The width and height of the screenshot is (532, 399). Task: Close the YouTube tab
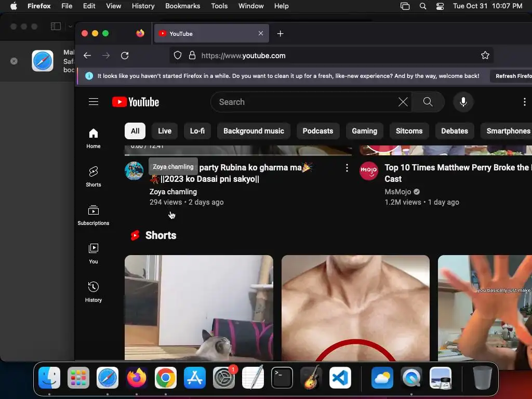261,33
